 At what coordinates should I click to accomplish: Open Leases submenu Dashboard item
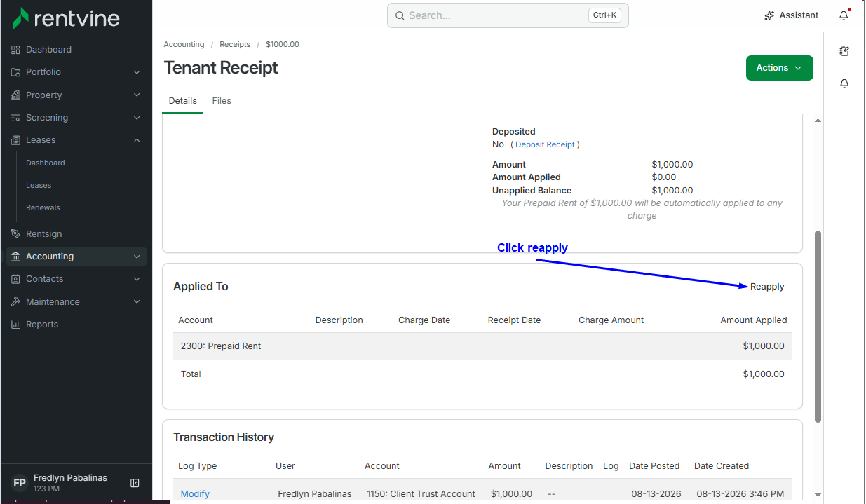click(46, 163)
